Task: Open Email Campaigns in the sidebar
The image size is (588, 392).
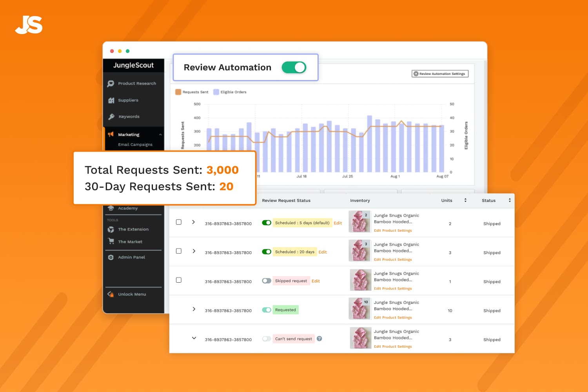Action: (x=135, y=145)
